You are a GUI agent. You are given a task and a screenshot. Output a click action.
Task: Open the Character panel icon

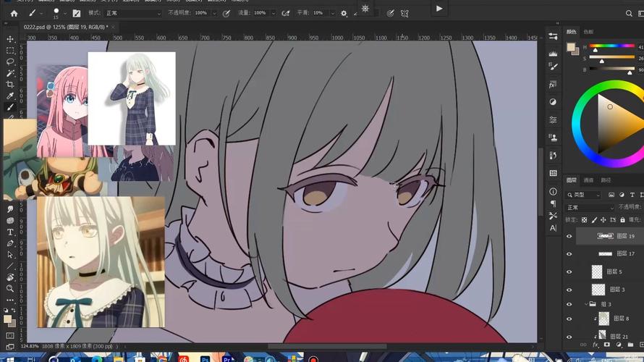[x=554, y=228]
